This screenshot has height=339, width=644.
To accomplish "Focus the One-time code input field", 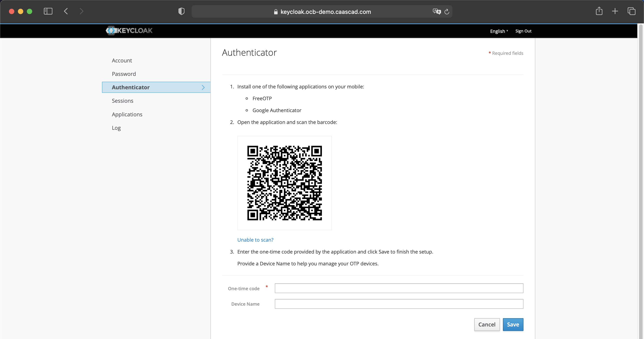I will click(x=399, y=288).
